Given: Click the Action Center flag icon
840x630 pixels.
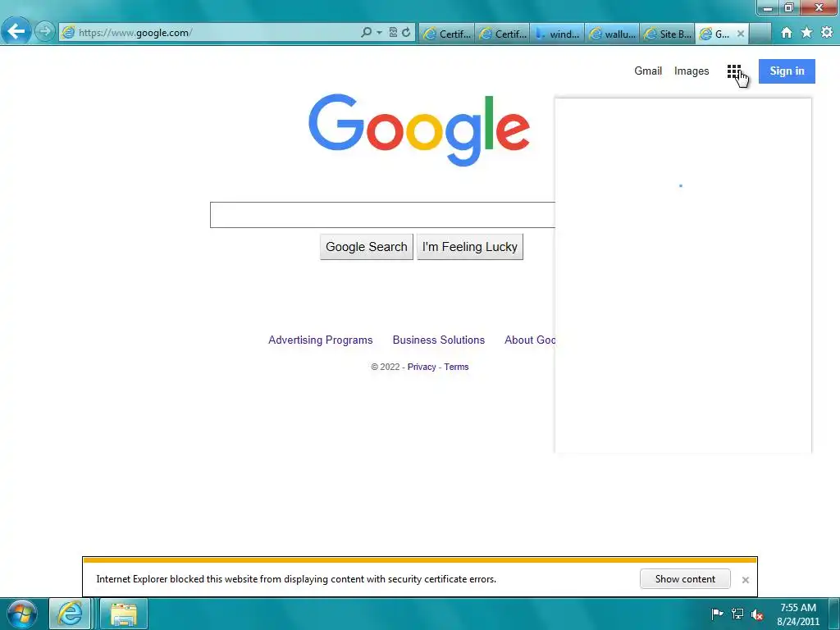Looking at the screenshot, I should click(717, 614).
